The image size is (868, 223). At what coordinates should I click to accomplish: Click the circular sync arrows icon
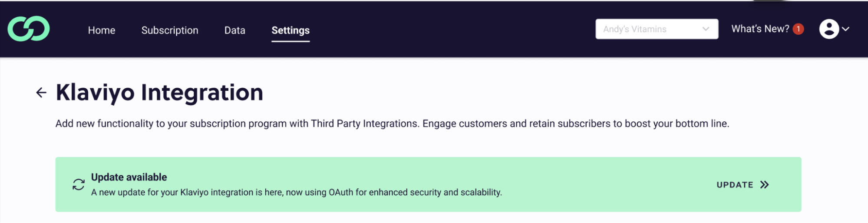coord(79,185)
